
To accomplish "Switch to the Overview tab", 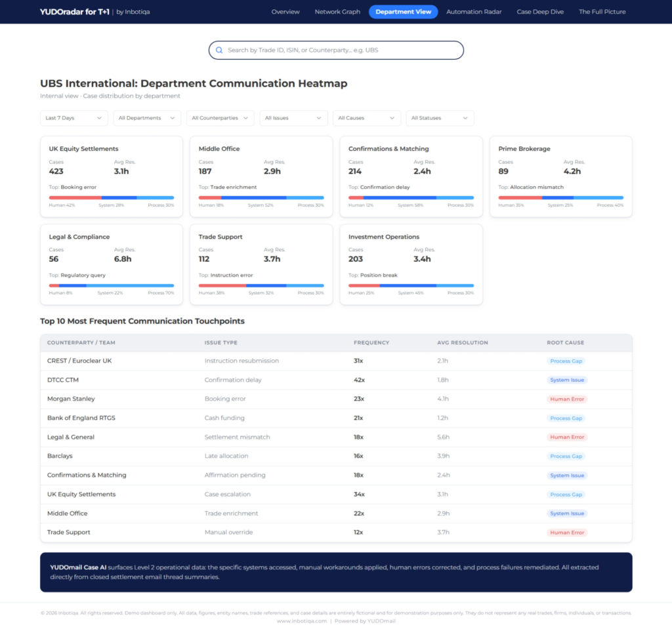I will 285,12.
